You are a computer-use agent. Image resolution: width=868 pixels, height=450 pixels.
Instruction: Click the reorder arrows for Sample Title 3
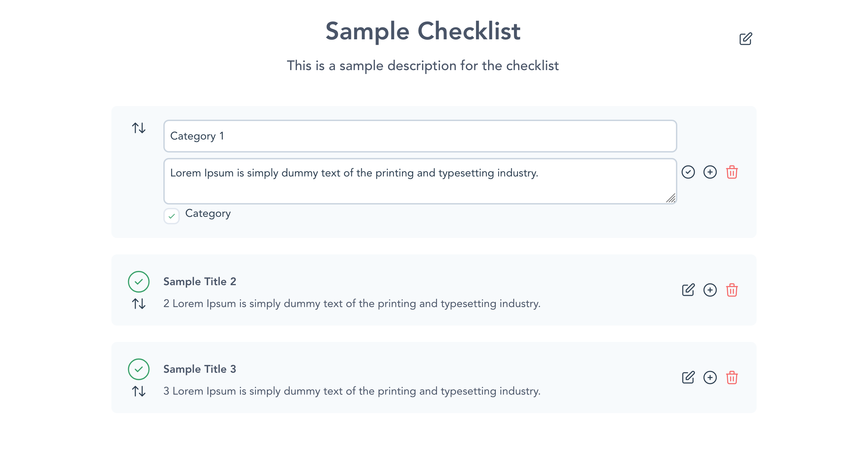tap(138, 391)
